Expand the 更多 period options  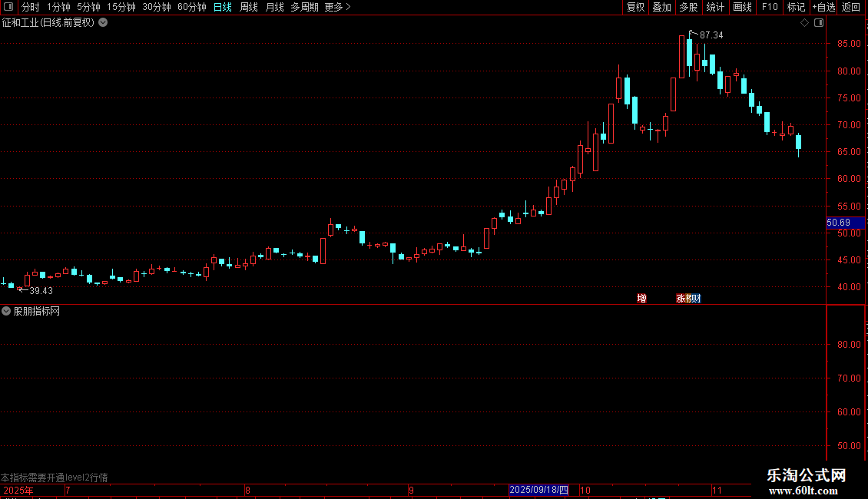coord(338,7)
